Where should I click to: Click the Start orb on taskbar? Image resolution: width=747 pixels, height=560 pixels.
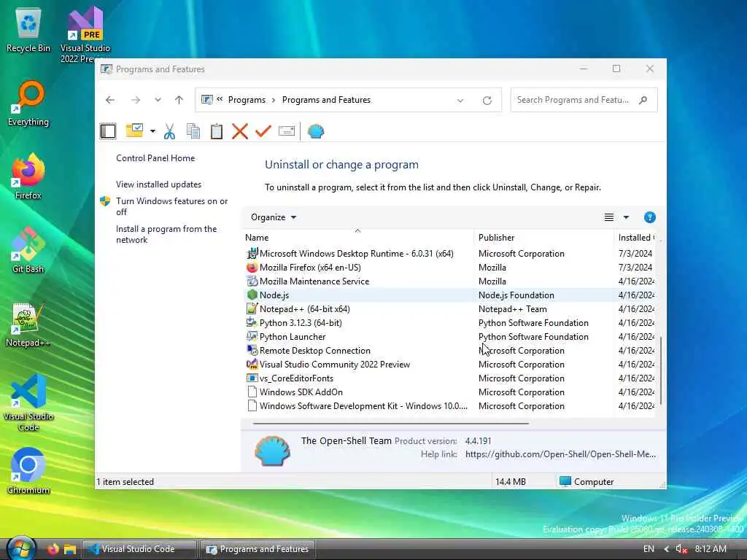pos(20,548)
